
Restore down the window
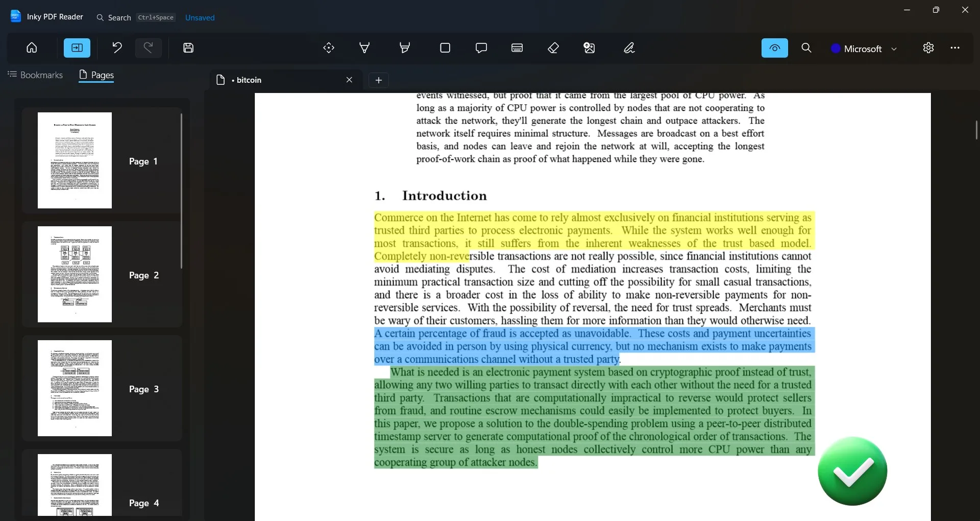coord(936,10)
